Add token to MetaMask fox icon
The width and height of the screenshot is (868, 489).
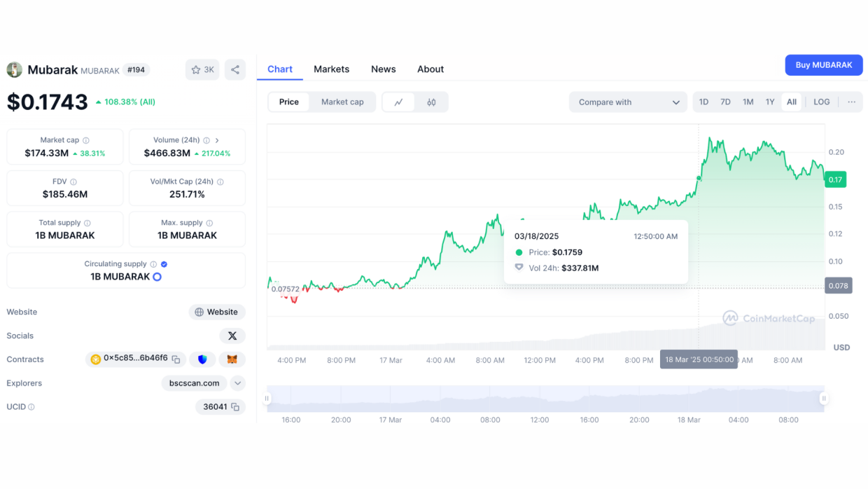click(x=232, y=359)
